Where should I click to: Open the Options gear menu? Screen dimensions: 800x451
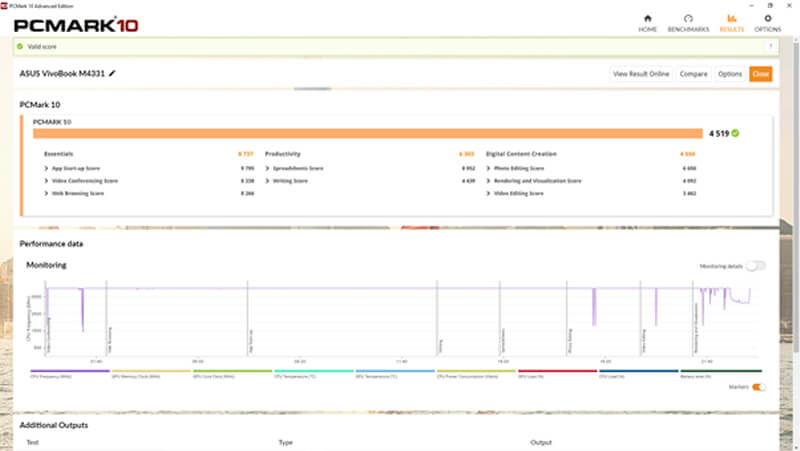pos(767,23)
